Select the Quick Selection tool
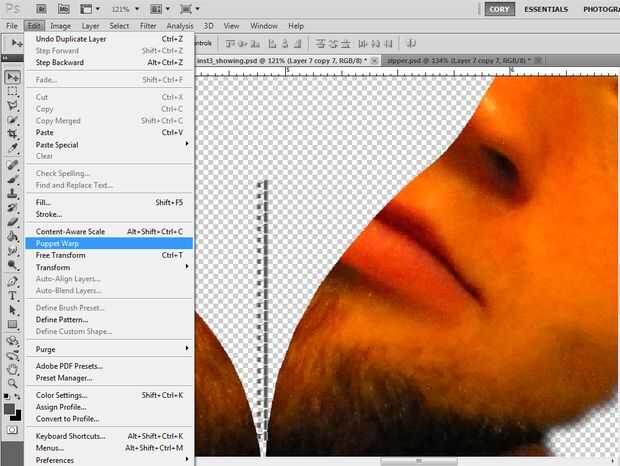 click(x=12, y=120)
